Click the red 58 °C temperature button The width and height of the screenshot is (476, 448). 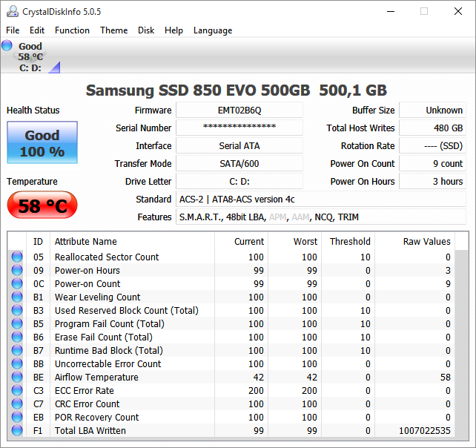(x=42, y=205)
